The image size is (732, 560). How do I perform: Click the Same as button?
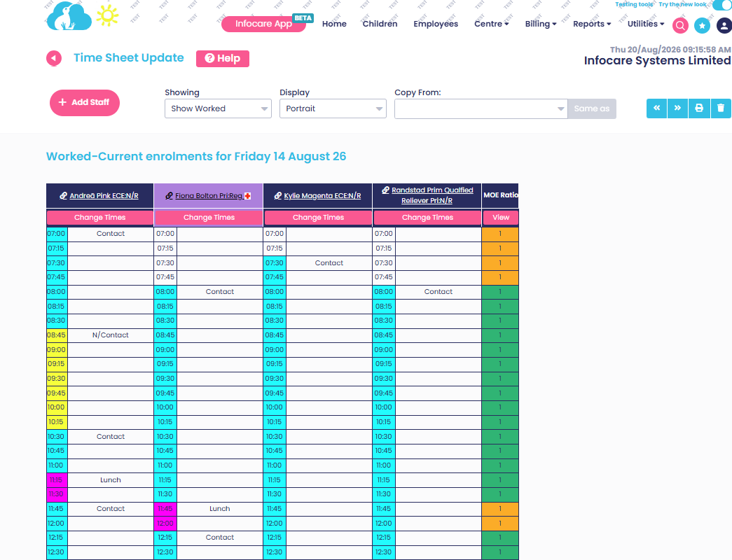coord(592,108)
